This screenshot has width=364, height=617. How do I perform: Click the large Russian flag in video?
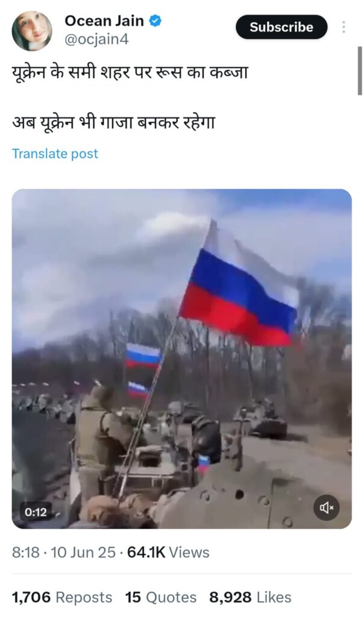point(239,287)
